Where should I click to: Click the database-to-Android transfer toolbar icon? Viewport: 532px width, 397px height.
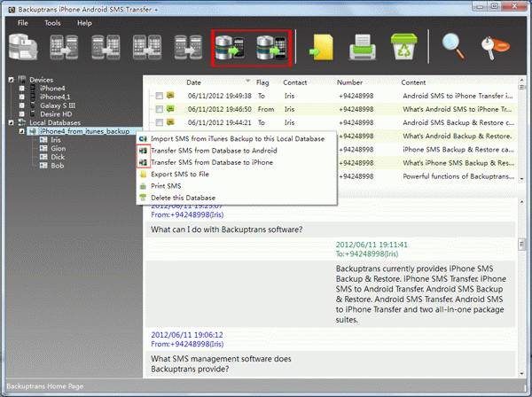[230, 48]
